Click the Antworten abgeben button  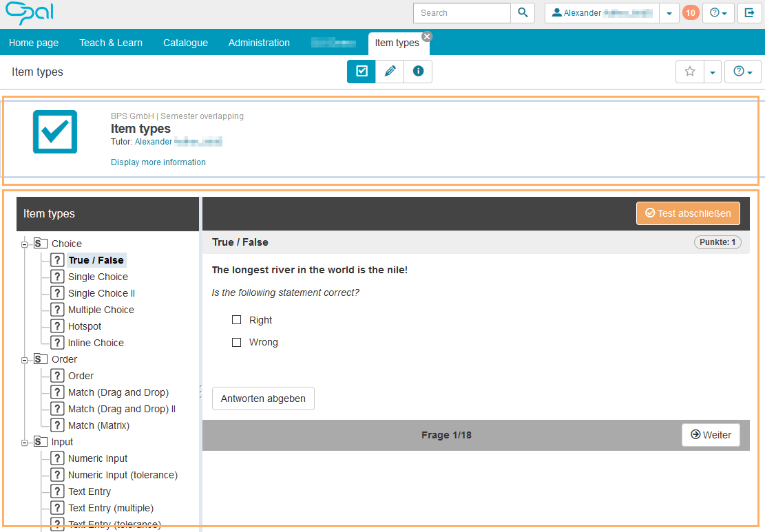263,398
